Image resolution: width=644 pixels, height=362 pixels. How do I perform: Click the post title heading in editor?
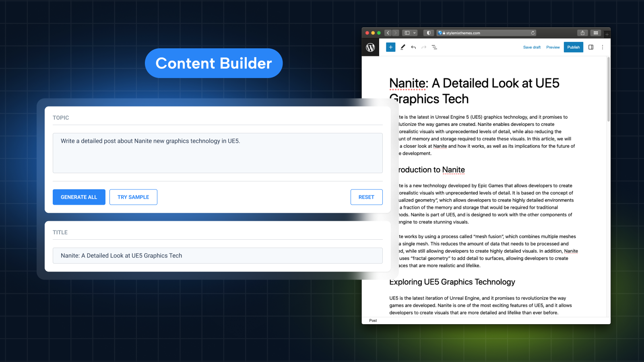(x=474, y=91)
